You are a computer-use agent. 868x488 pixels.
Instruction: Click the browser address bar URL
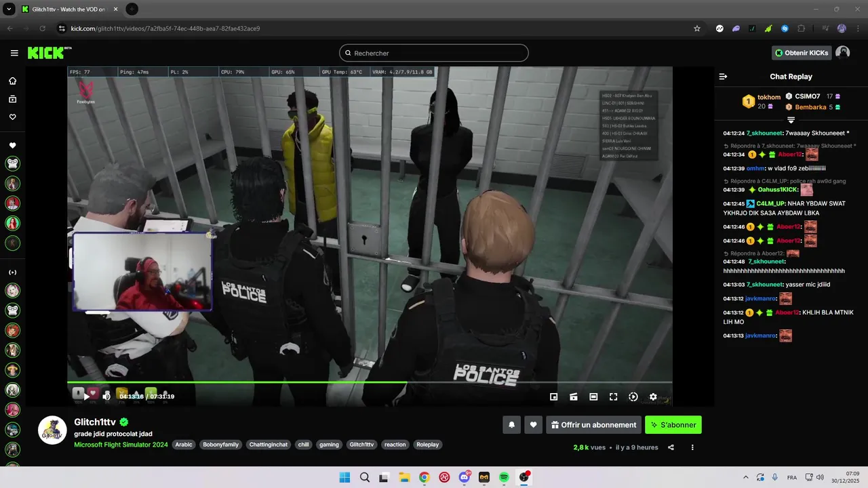pos(165,28)
